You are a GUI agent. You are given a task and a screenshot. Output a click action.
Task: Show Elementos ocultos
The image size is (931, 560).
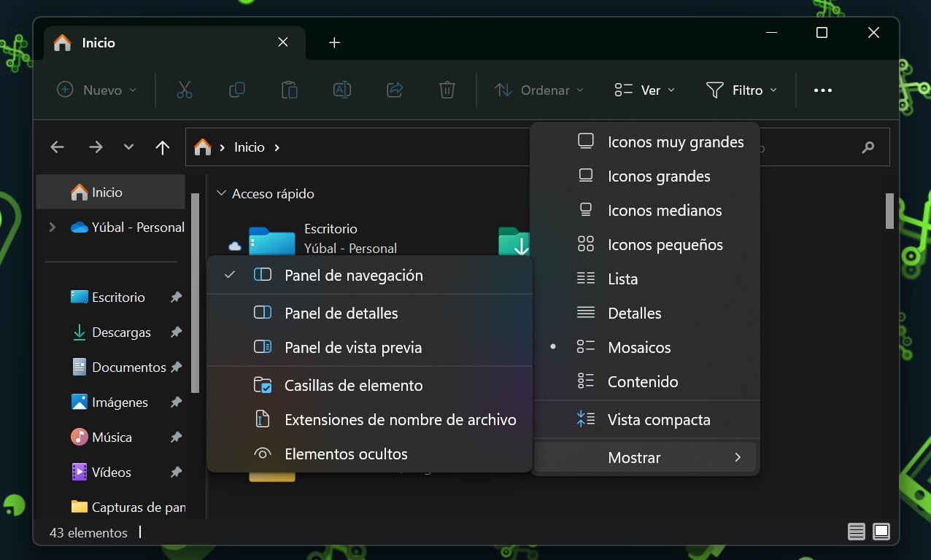[x=346, y=454]
